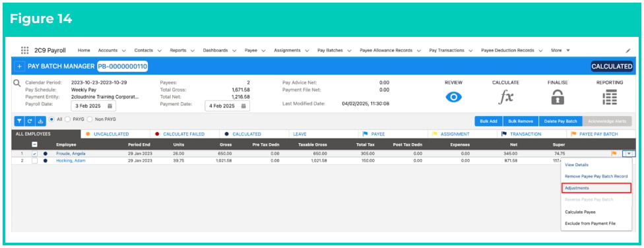Click the orange flag in Froude, Angela row
This screenshot has height=248, width=644.
click(614, 154)
